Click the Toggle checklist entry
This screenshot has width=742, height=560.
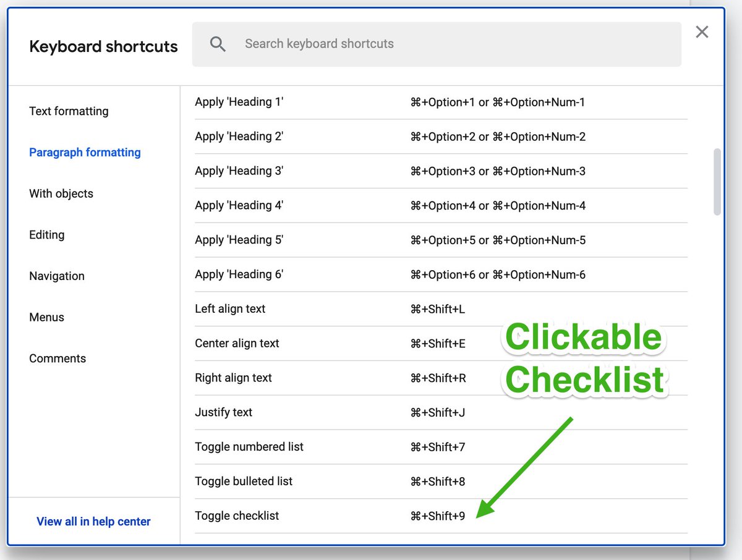tap(237, 516)
